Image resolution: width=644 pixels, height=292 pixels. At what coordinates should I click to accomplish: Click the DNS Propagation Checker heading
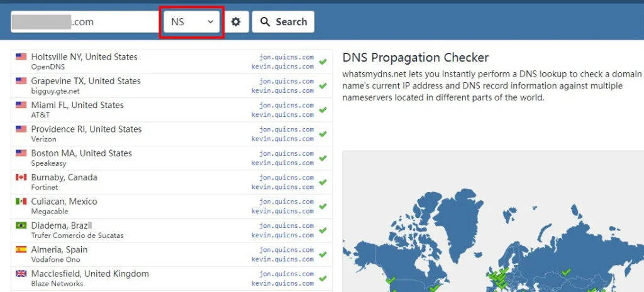(415, 58)
